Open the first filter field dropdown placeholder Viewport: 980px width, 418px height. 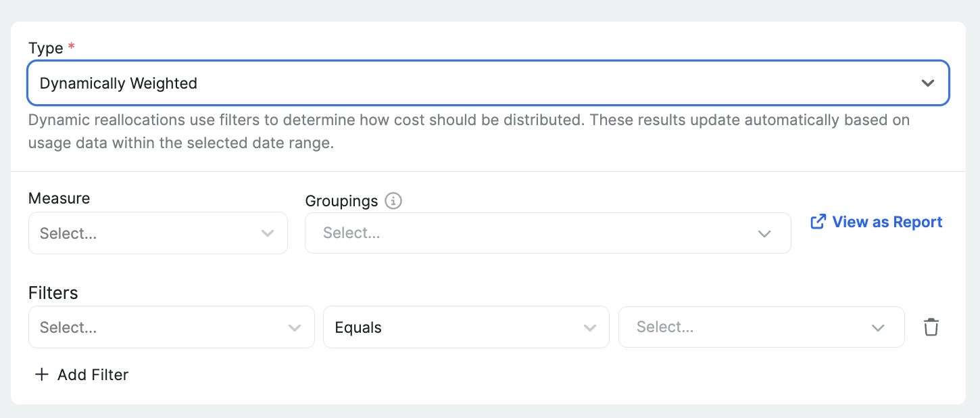(x=68, y=327)
